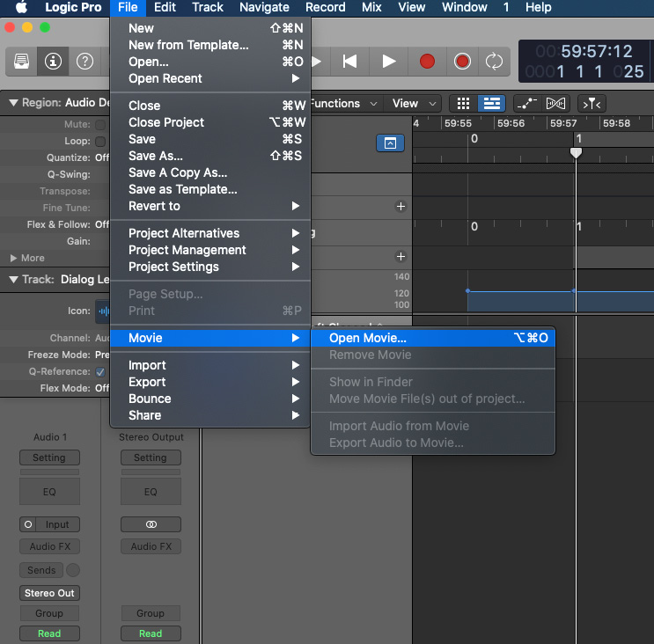Click lower plus button in global tracks
654x644 pixels.
pos(400,256)
